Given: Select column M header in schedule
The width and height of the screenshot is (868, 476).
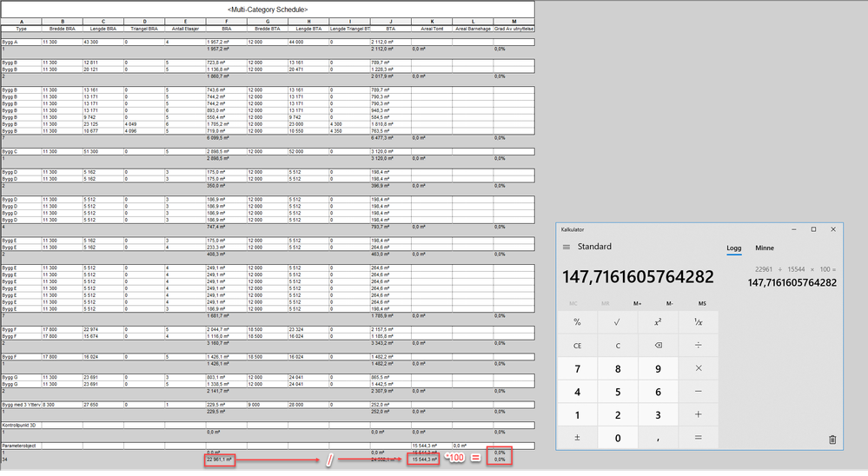Looking at the screenshot, I should pyautogui.click(x=514, y=22).
